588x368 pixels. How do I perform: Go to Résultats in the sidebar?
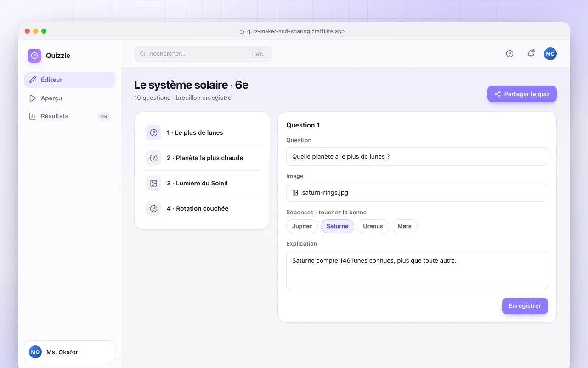[x=69, y=116]
